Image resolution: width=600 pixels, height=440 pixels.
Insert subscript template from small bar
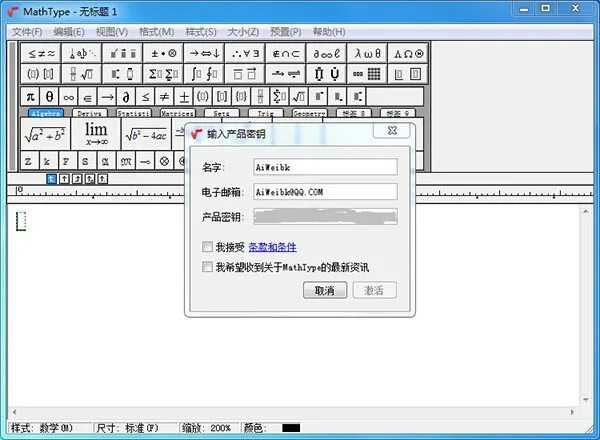pyautogui.click(x=338, y=96)
